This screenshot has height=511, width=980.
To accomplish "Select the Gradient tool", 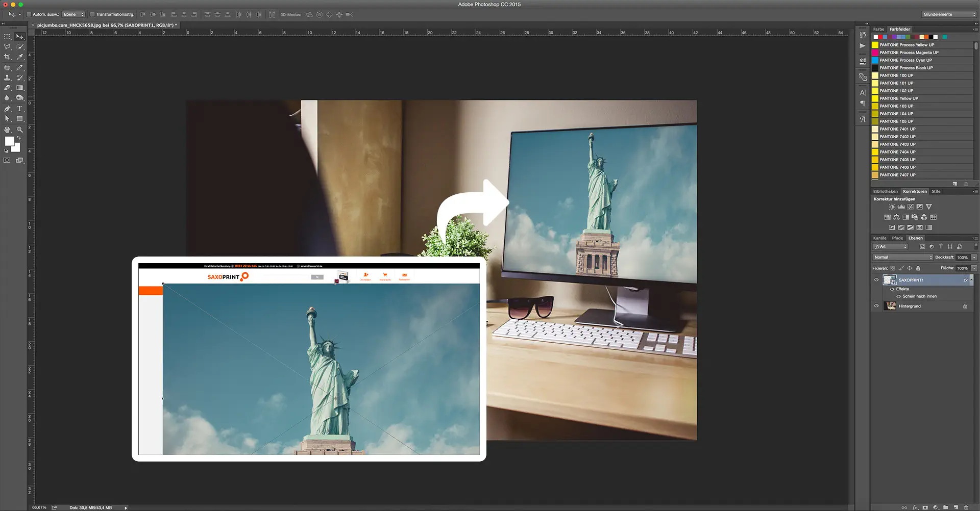I will pyautogui.click(x=19, y=88).
